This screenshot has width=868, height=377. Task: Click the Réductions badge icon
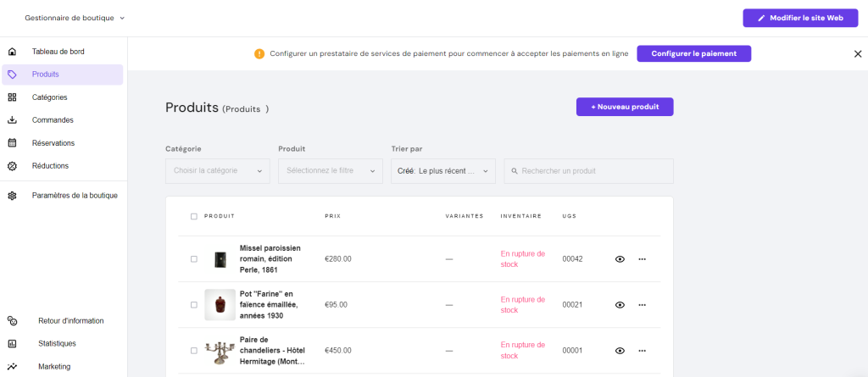click(12, 166)
